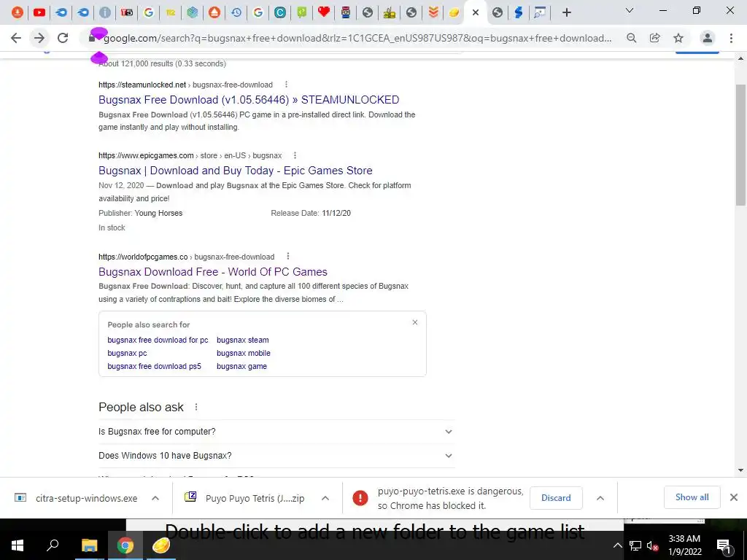Image resolution: width=747 pixels, height=560 pixels.
Task: Open options for the steamunlocked.net result
Action: coord(286,85)
